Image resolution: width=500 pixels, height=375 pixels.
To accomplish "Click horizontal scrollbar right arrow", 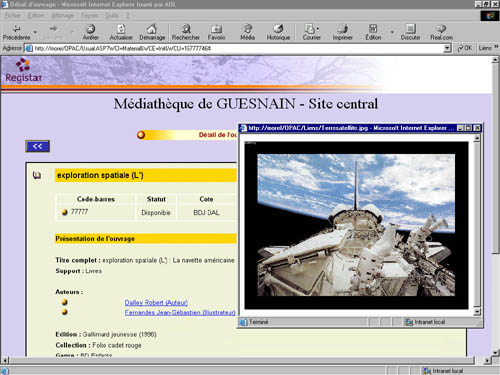I will (x=487, y=360).
